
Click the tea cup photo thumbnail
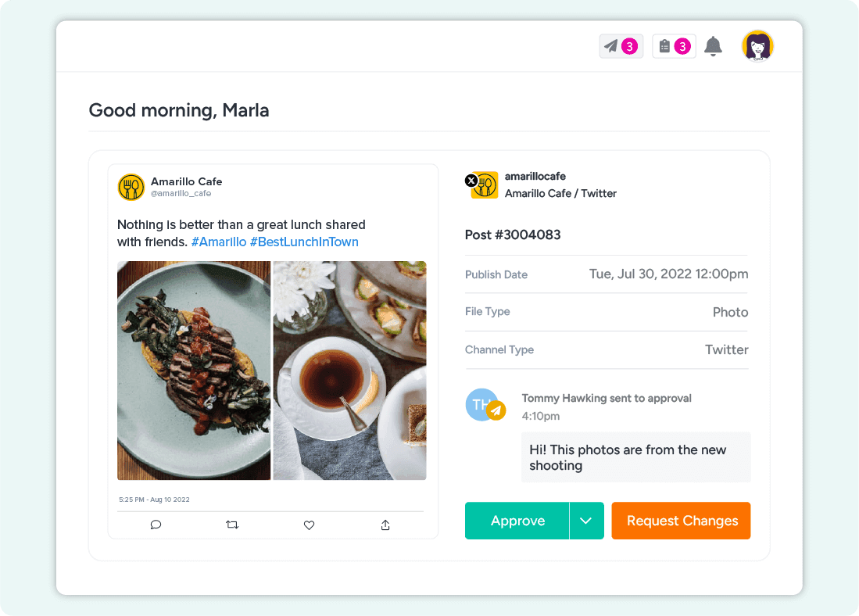click(349, 371)
